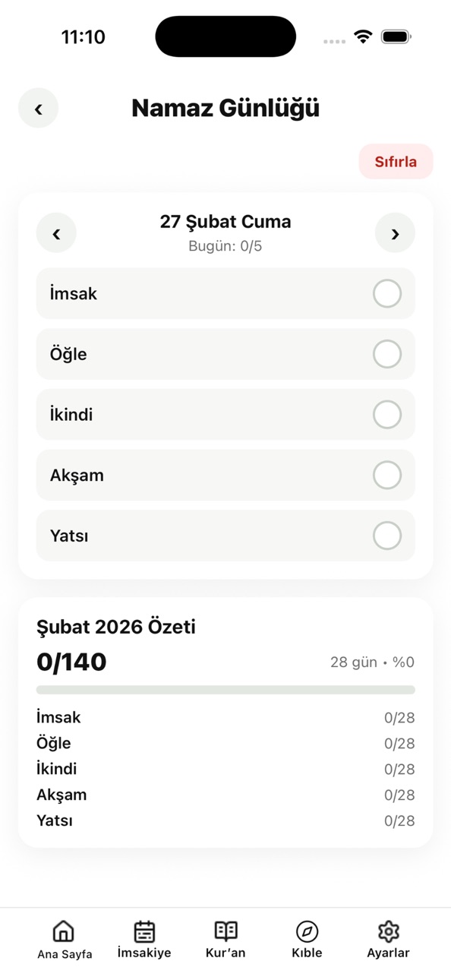Image resolution: width=451 pixels, height=980 pixels.
Task: Check the Akşam prayer circle
Action: pyautogui.click(x=387, y=475)
